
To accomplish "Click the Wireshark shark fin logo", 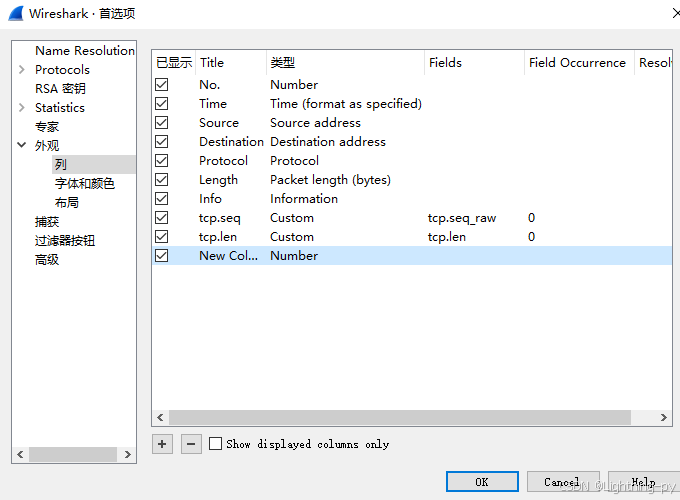I will click(16, 13).
